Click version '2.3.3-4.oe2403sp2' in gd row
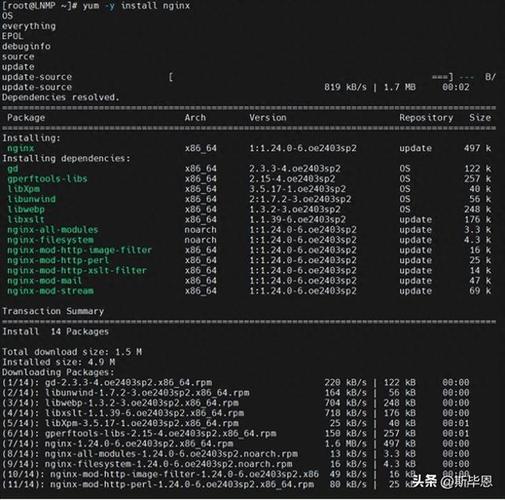Image resolution: width=505 pixels, height=500 pixels. (295, 169)
